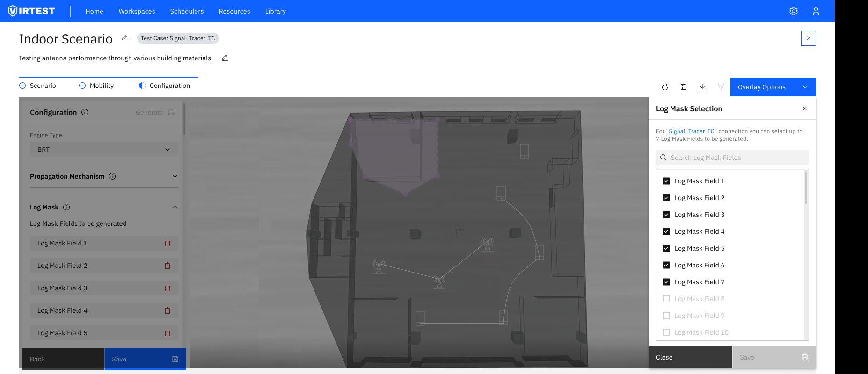Show the Configuration info icon
This screenshot has height=374, width=868.
tap(85, 112)
